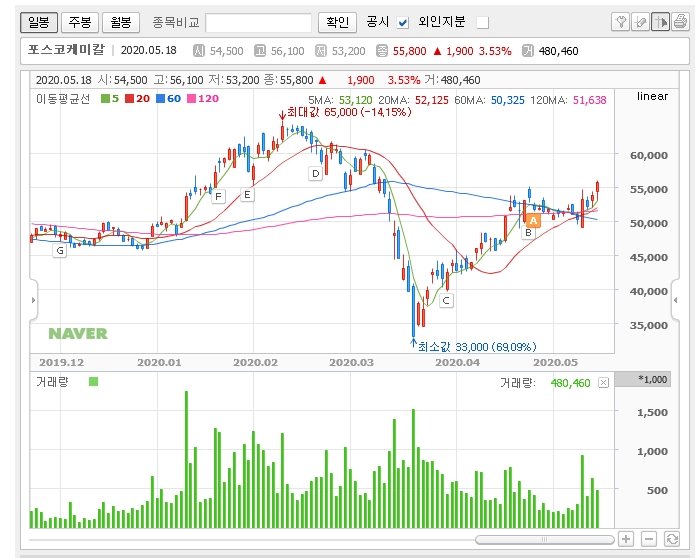Click the green 거래량 legend swatch

(x=93, y=382)
